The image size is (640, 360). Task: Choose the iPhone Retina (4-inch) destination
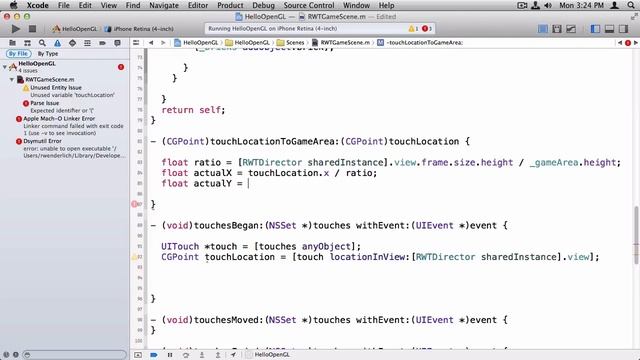point(139,29)
